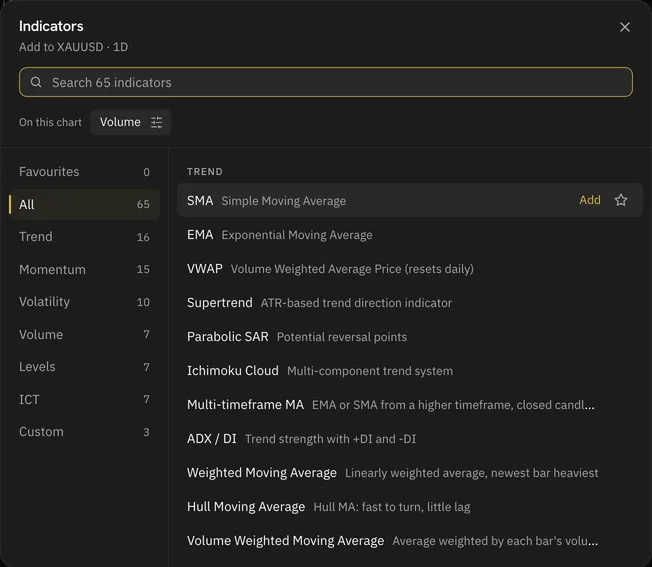Select the Ichimoku Cloud indicator
This screenshot has width=652, height=567.
tap(410, 370)
